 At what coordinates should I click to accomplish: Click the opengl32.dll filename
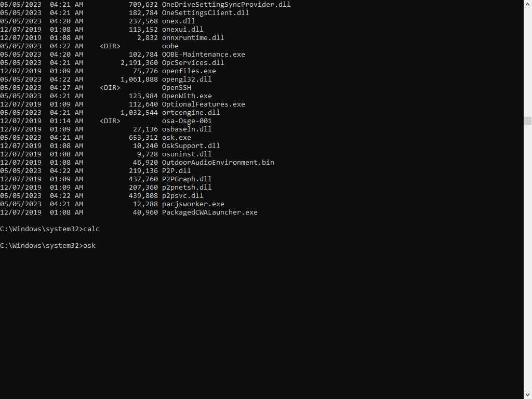(187, 79)
